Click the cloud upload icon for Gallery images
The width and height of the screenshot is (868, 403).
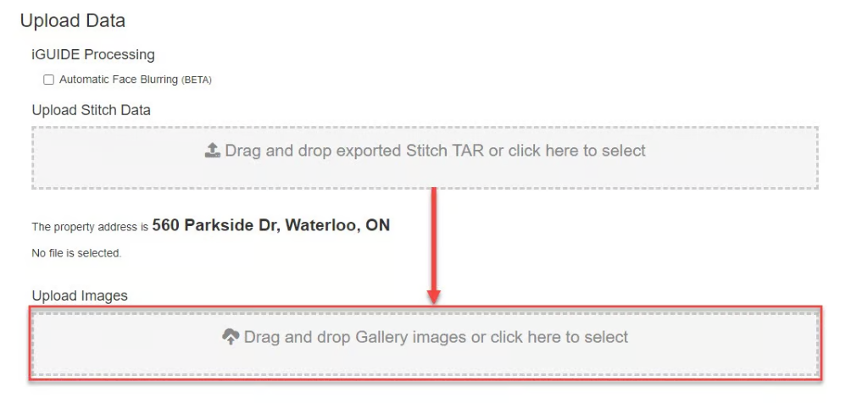[x=231, y=337]
